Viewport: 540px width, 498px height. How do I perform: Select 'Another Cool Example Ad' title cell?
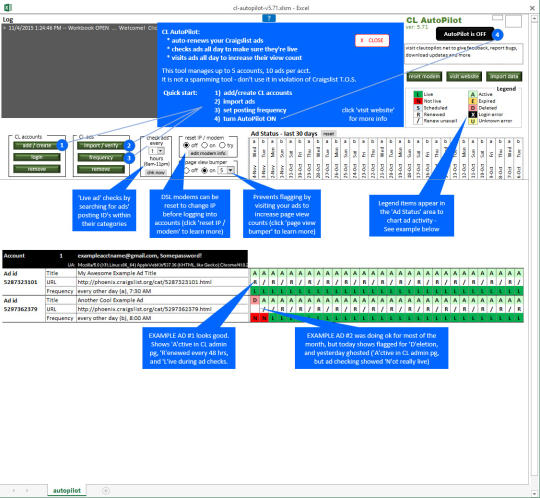162,300
